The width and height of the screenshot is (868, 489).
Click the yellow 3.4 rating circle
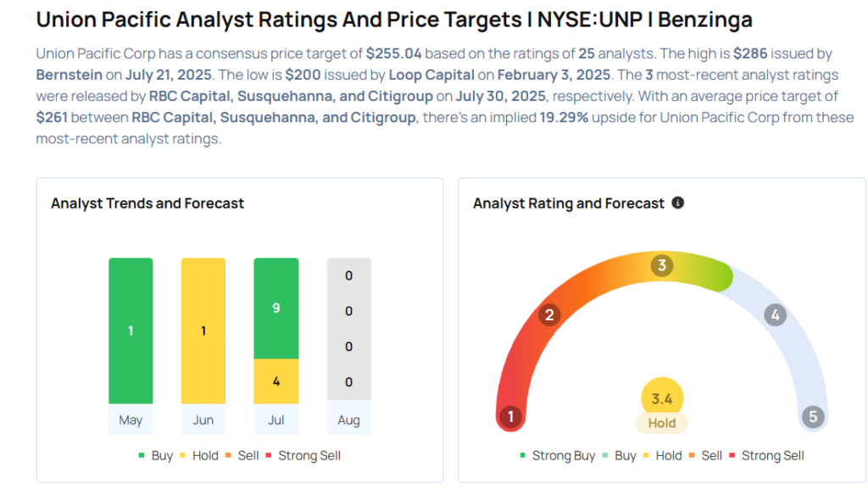[x=662, y=397]
